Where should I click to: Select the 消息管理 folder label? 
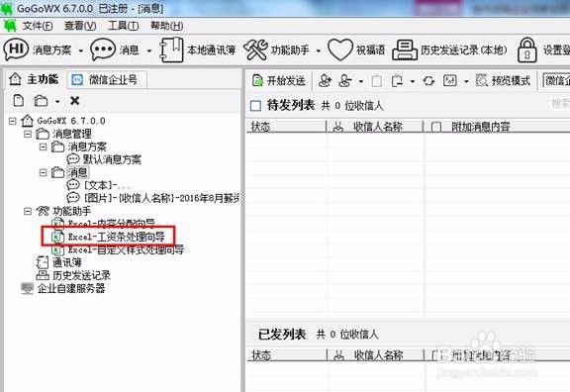[72, 134]
